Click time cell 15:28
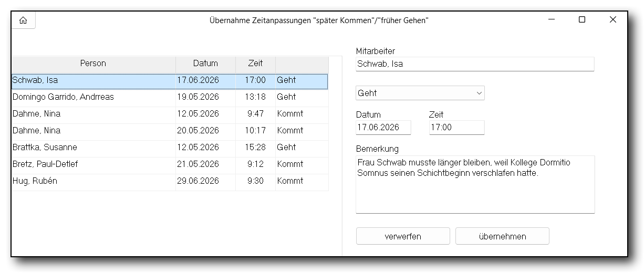 click(x=255, y=148)
